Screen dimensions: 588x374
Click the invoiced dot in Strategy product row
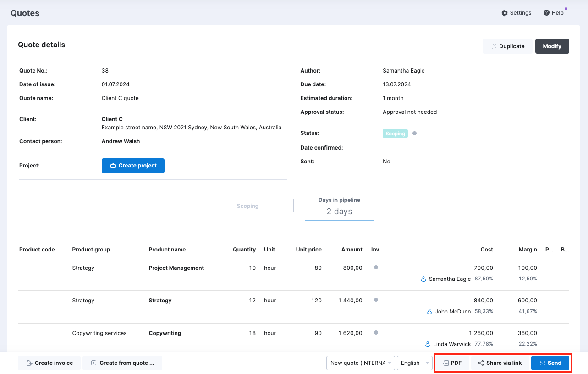[376, 300]
